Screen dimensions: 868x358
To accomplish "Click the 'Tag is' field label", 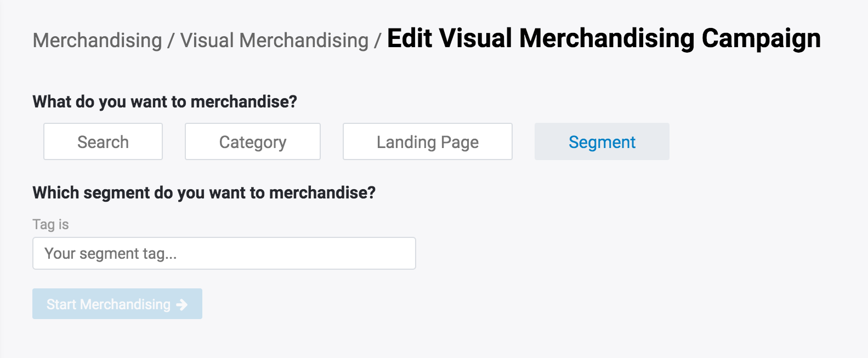I will [x=50, y=224].
